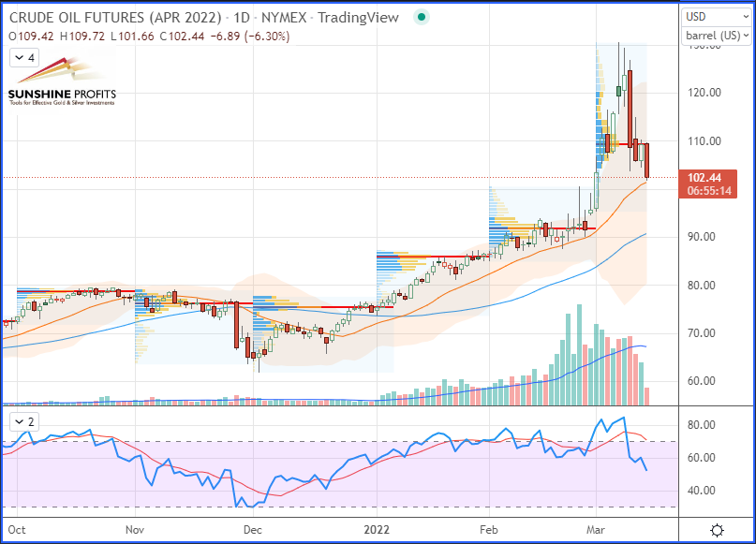756x544 pixels.
Task: Open the chart settings gear icon
Action: [x=717, y=530]
